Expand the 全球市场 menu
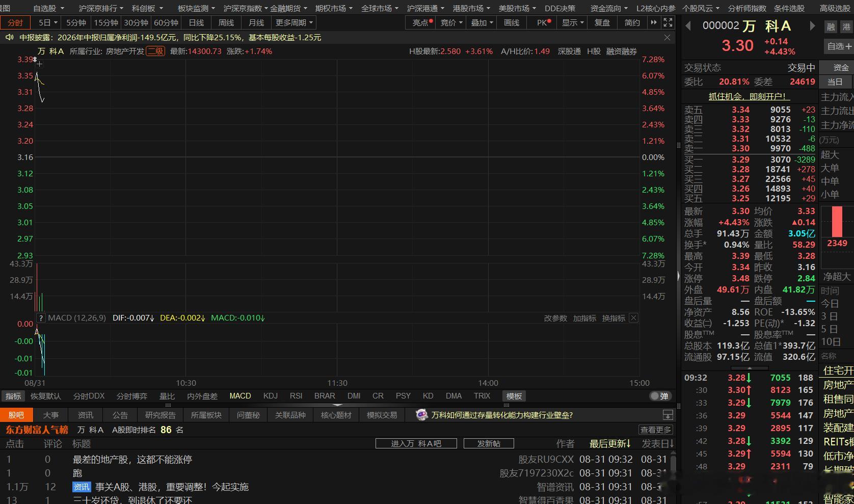Viewport: 854px width, 504px height. point(380,8)
